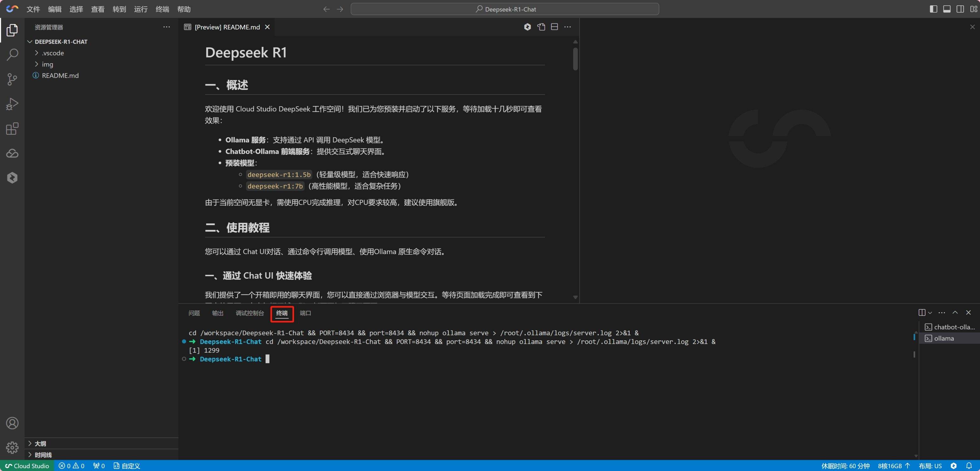This screenshot has width=980, height=471.
Task: Expand the .vscode folder
Action: (x=53, y=53)
